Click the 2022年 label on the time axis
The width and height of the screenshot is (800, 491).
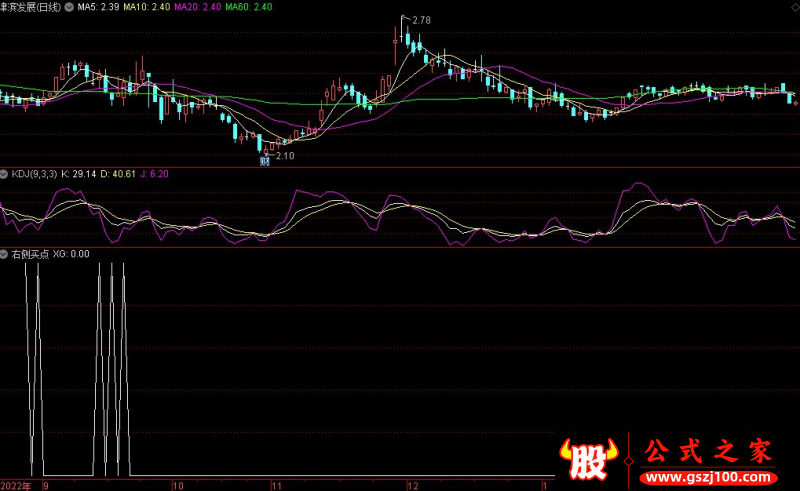16,484
